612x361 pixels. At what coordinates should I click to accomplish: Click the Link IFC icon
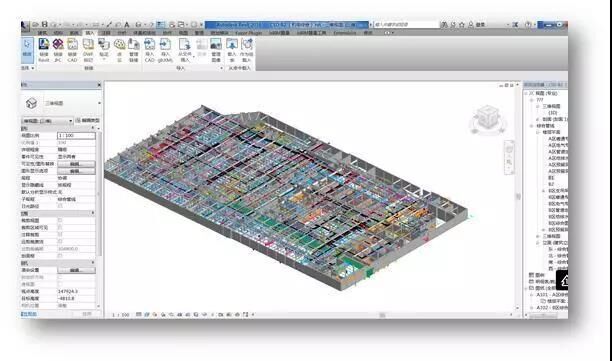(x=58, y=50)
